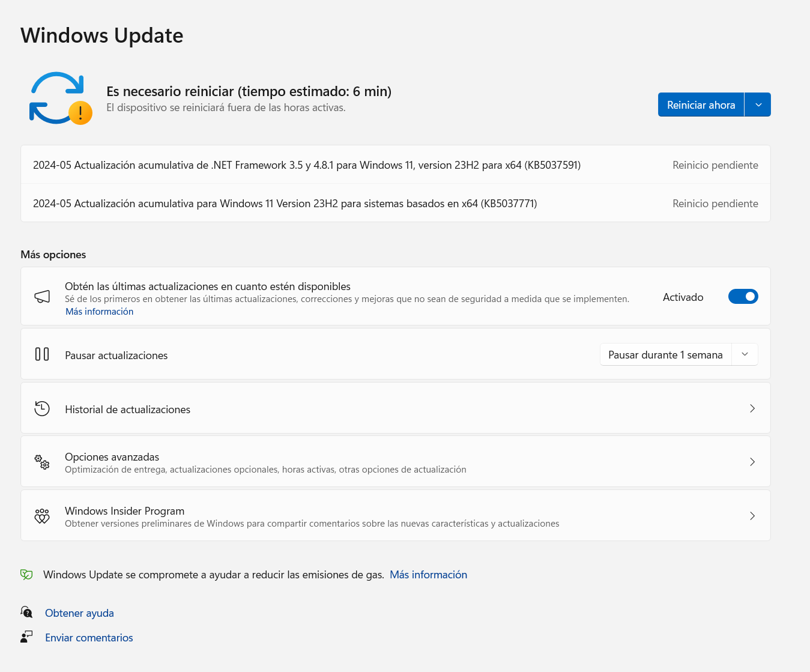
Task: Click the green leaf emissions icon
Action: 26,575
